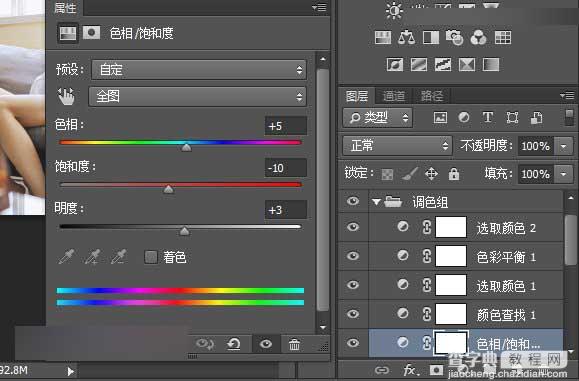The height and width of the screenshot is (381, 579).
Task: Switch to the 图层 tab
Action: coord(357,96)
